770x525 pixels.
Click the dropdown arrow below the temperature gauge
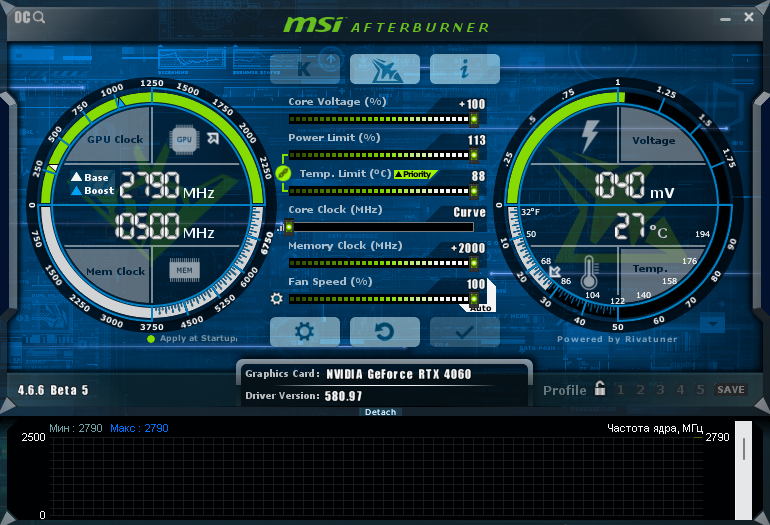(x=713, y=324)
